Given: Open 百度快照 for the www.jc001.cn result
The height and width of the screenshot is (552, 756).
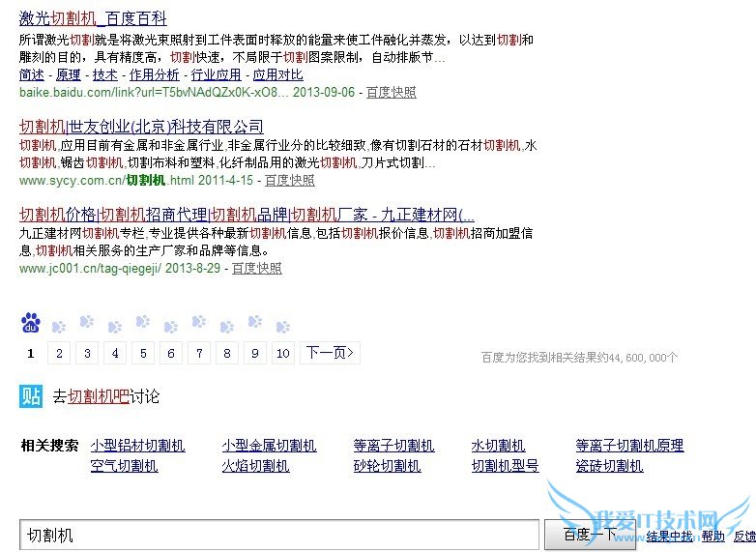Looking at the screenshot, I should coord(257,268).
